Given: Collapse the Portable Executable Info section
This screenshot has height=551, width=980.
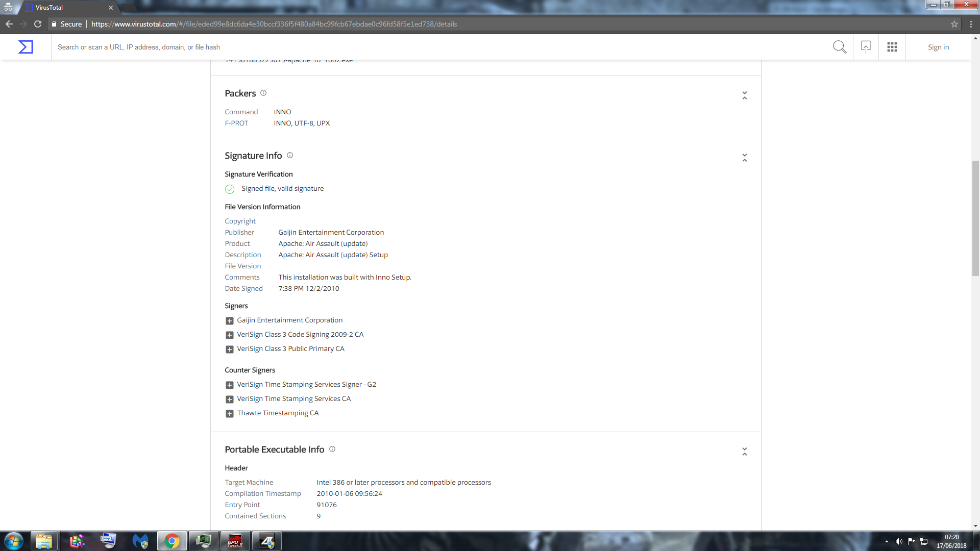Looking at the screenshot, I should click(x=745, y=452).
